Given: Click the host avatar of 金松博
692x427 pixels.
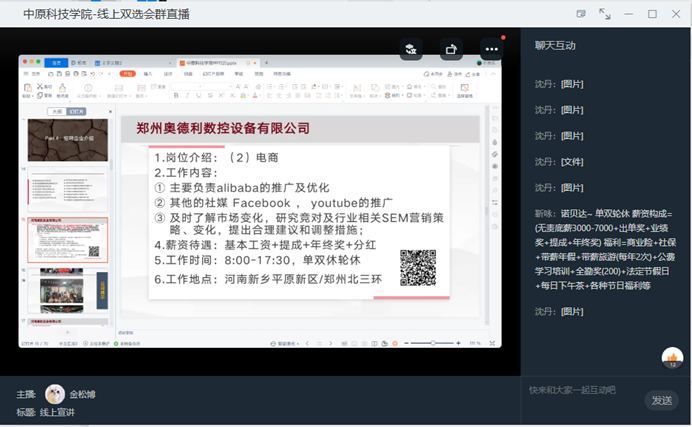Looking at the screenshot, I should click(55, 394).
